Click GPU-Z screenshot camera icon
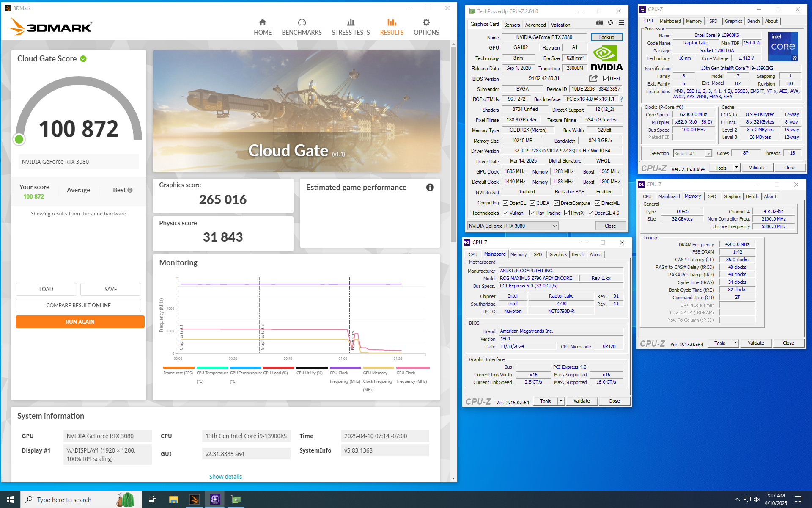The image size is (812, 508). pyautogui.click(x=600, y=22)
